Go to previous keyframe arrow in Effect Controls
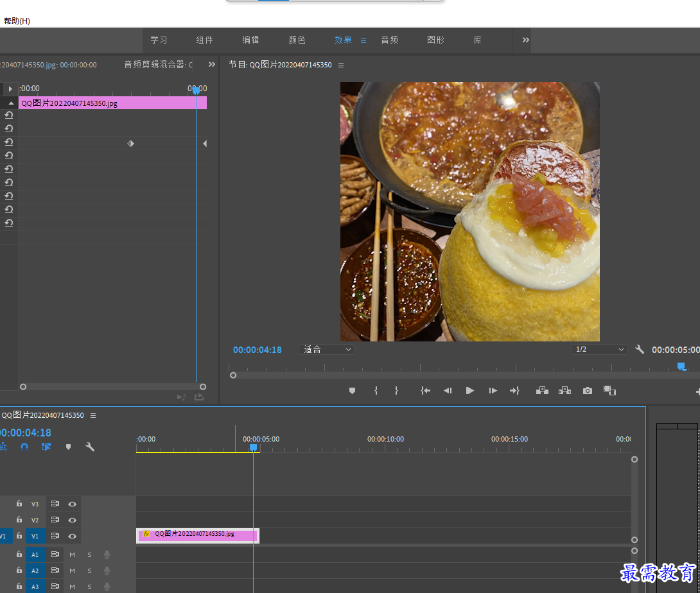700x593 pixels. pyautogui.click(x=205, y=143)
